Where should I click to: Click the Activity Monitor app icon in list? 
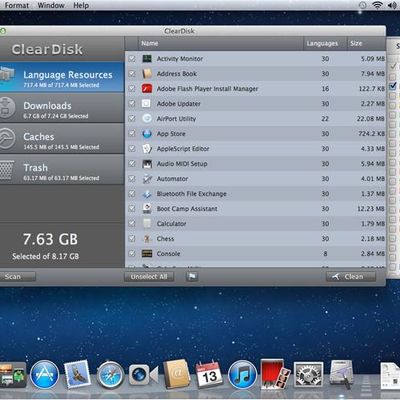147,59
